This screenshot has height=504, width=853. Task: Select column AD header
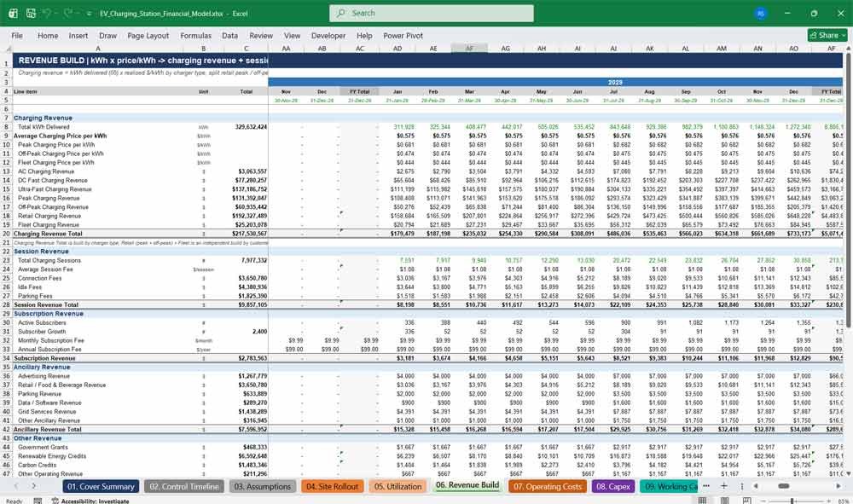397,49
